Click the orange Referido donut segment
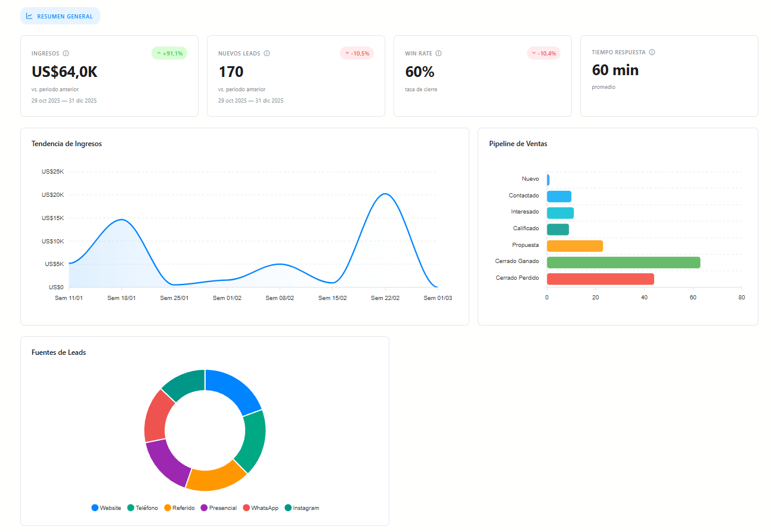771x532 pixels. coord(216,478)
